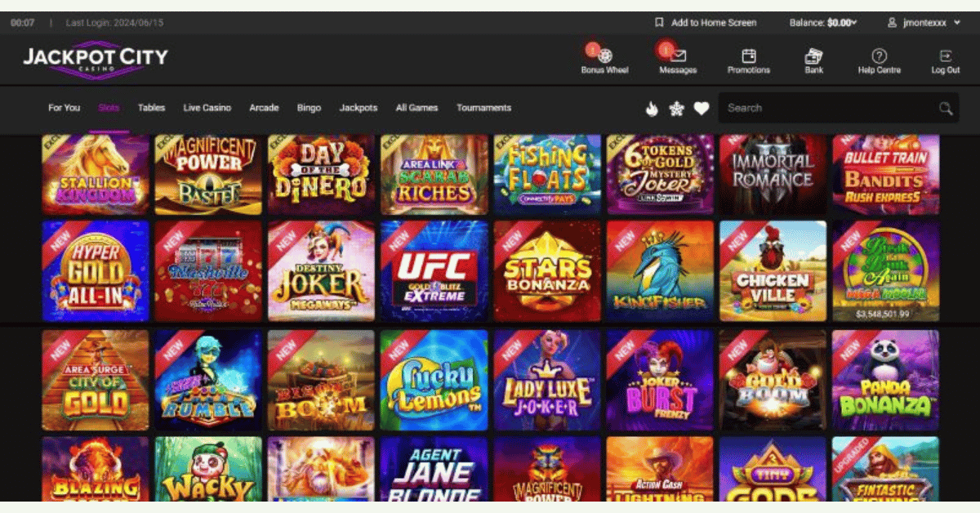Screen dimensions: 980x513
Task: Expand the Balance dropdown
Action: tap(823, 23)
